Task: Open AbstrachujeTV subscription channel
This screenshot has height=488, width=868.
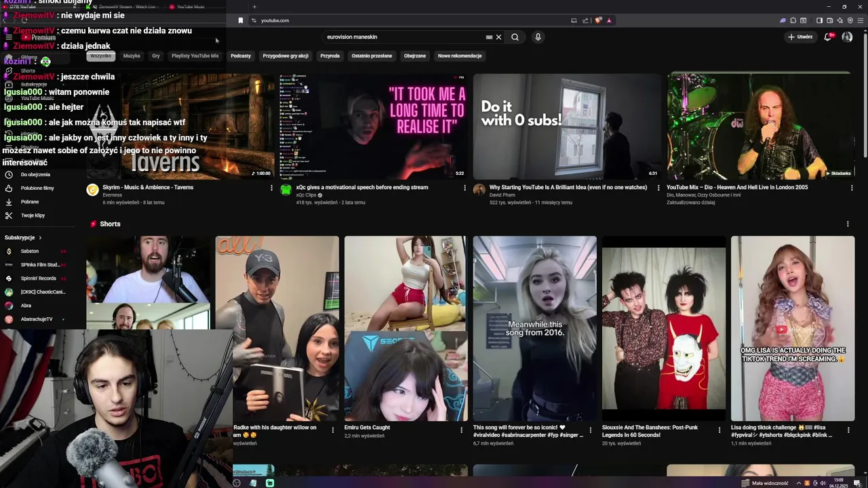Action: pos(37,319)
